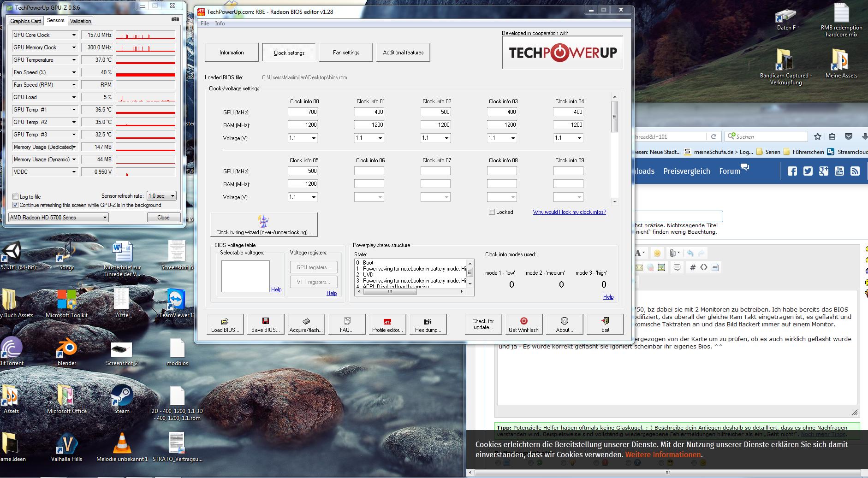Click the Check for update button
The height and width of the screenshot is (478, 868).
click(x=483, y=325)
